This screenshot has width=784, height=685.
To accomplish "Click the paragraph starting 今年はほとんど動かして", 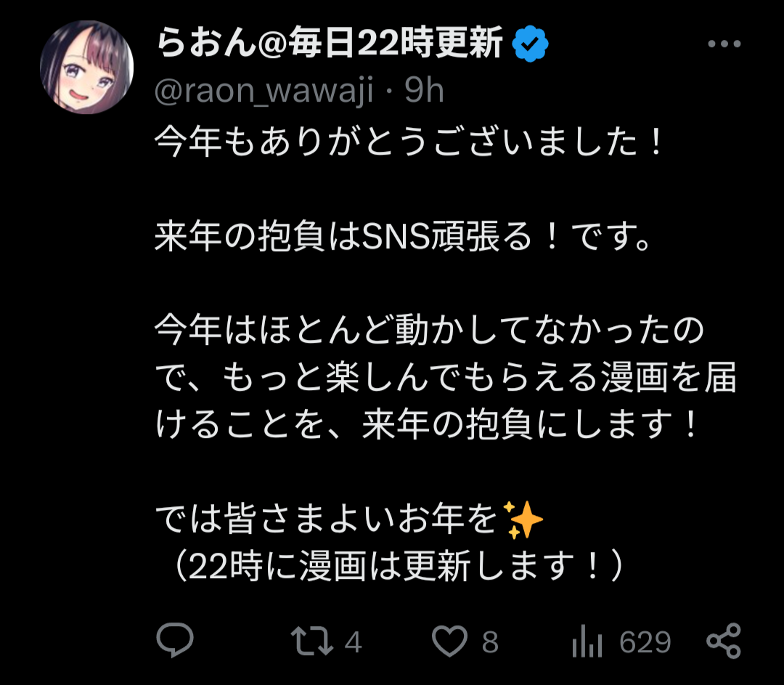I will click(x=446, y=377).
